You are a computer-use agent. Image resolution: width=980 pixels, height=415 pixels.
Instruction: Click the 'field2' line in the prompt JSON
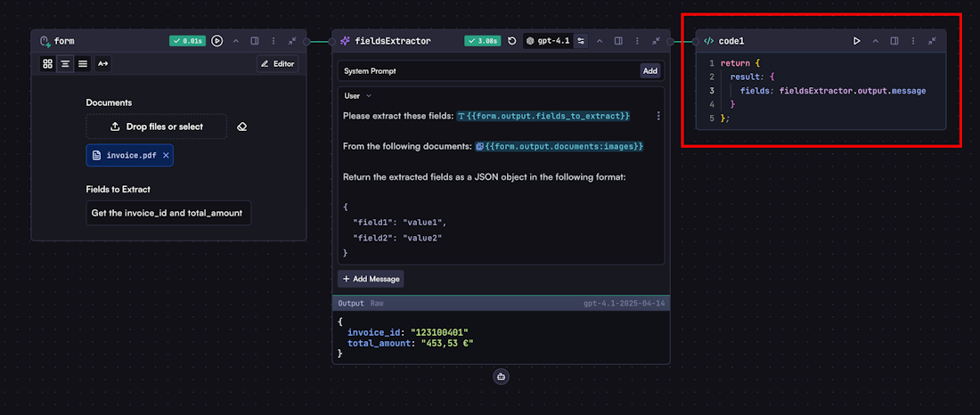[x=397, y=238]
